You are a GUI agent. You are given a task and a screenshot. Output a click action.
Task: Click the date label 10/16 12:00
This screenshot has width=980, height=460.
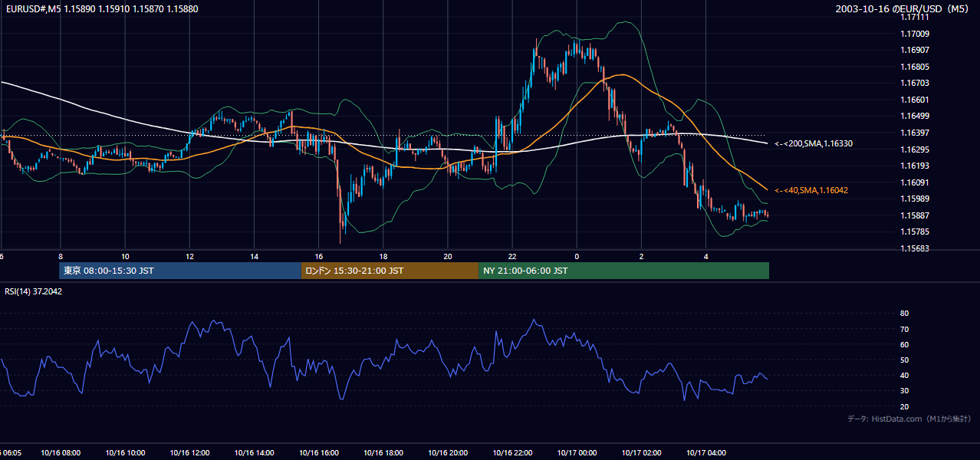coord(189,453)
